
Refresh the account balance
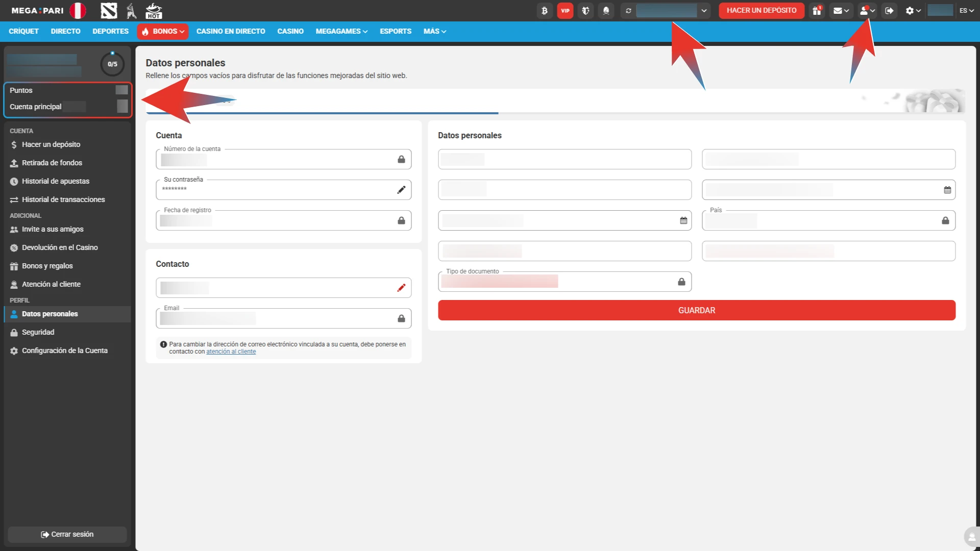(x=628, y=10)
